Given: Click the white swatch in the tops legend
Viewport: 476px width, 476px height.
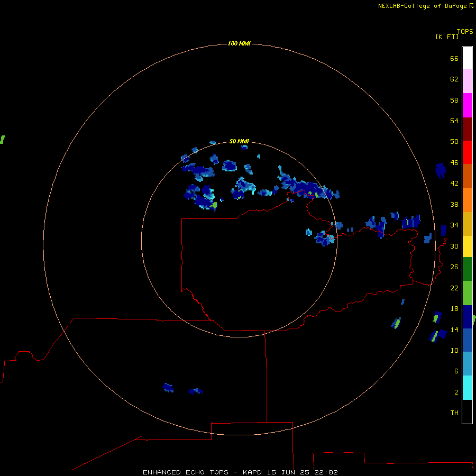Looking at the screenshot, I should coord(467,58).
